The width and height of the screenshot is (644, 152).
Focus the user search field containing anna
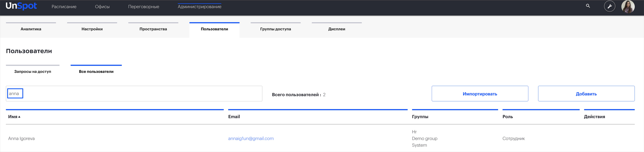[x=134, y=93]
